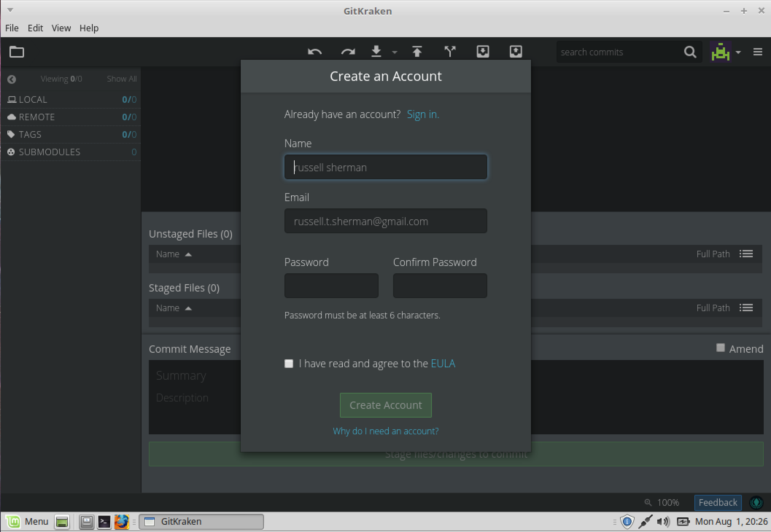Open the Pull options dropdown arrow
This screenshot has height=532, width=771.
pos(395,52)
